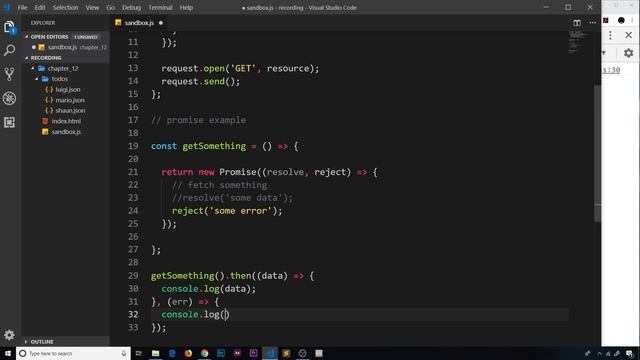Click the Explorer panel header title
Viewport: 640px width, 360px height.
coord(43,23)
